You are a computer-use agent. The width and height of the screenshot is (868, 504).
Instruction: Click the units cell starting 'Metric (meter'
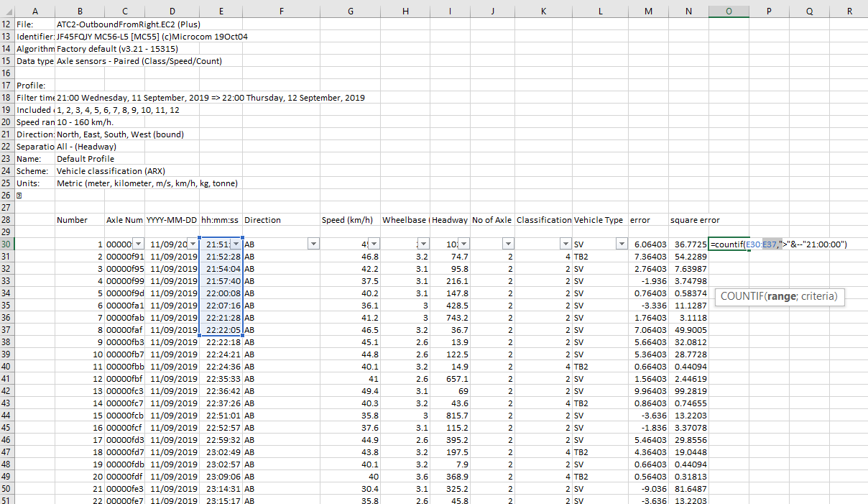tap(147, 183)
